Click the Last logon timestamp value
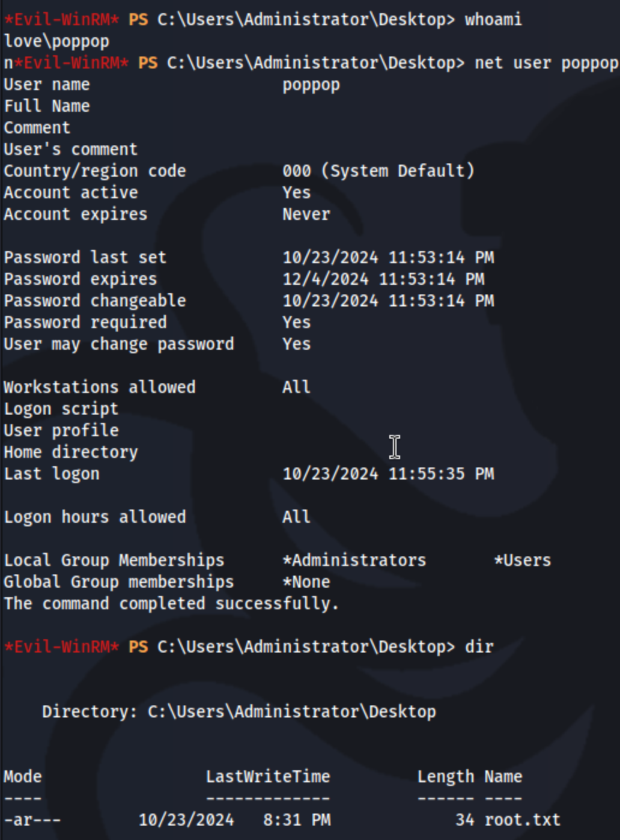 click(x=388, y=473)
